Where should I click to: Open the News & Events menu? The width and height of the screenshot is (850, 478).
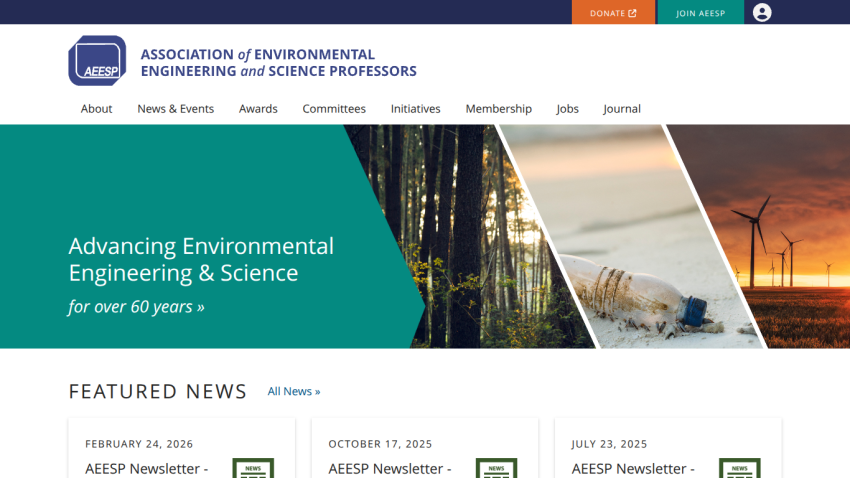pyautogui.click(x=176, y=109)
